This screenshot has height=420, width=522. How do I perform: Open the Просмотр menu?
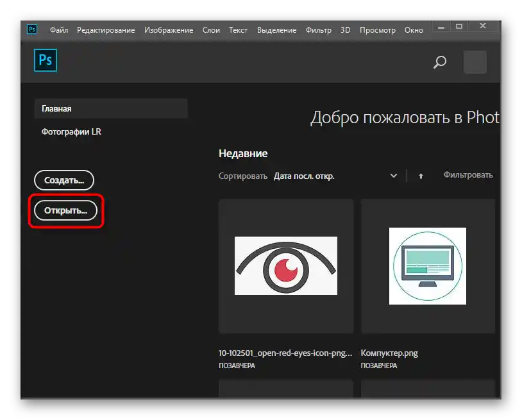[378, 30]
